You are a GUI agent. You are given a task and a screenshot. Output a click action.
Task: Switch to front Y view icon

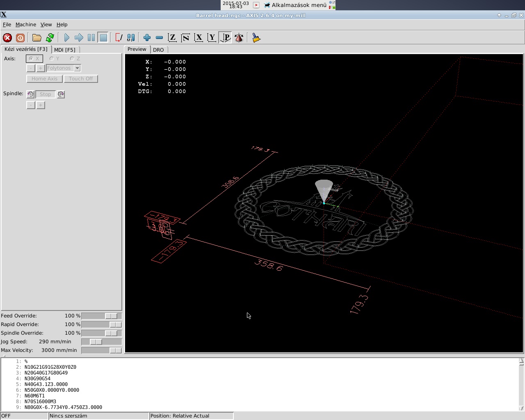coord(212,38)
